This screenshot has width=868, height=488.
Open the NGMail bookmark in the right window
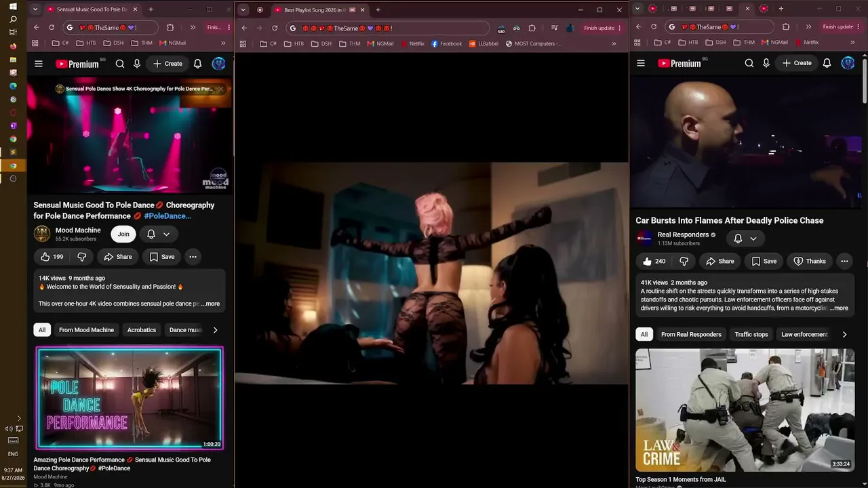pyautogui.click(x=774, y=42)
